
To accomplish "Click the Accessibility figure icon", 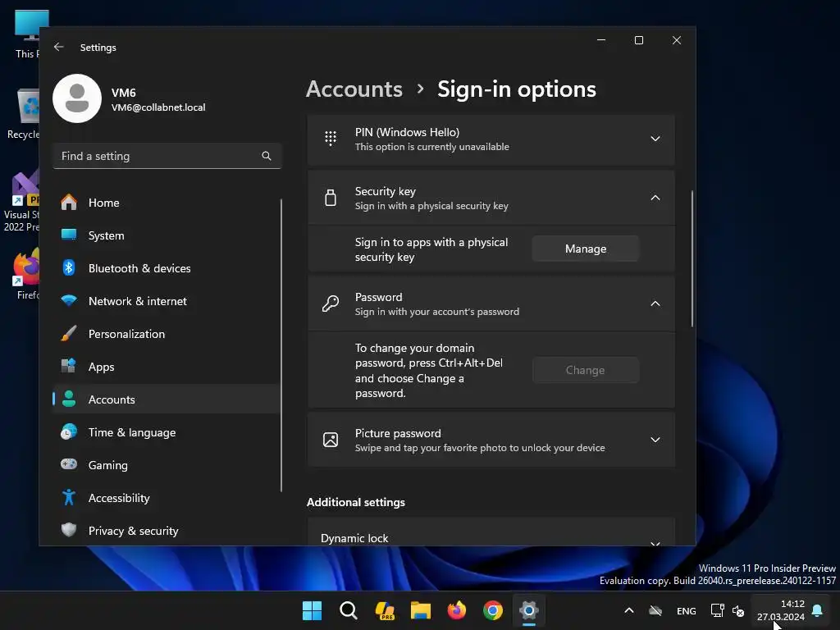I will [x=69, y=498].
